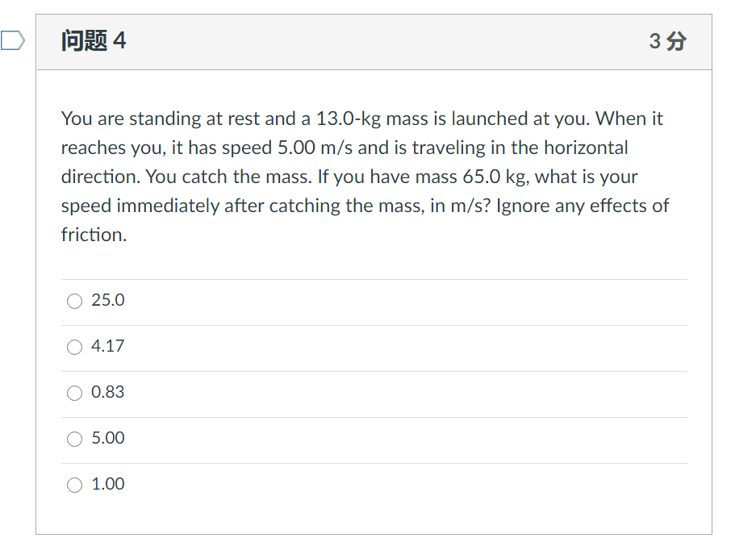The image size is (756, 542).
Task: Choose the 25.0 answer option text
Action: (108, 300)
